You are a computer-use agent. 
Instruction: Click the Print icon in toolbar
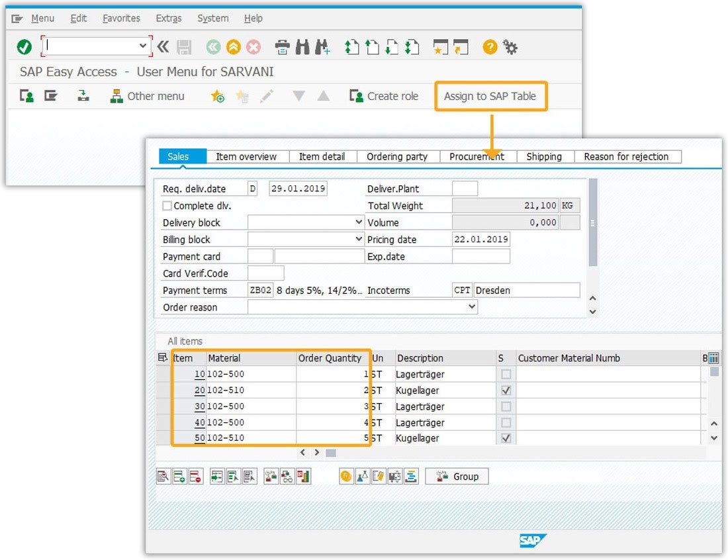(x=282, y=47)
